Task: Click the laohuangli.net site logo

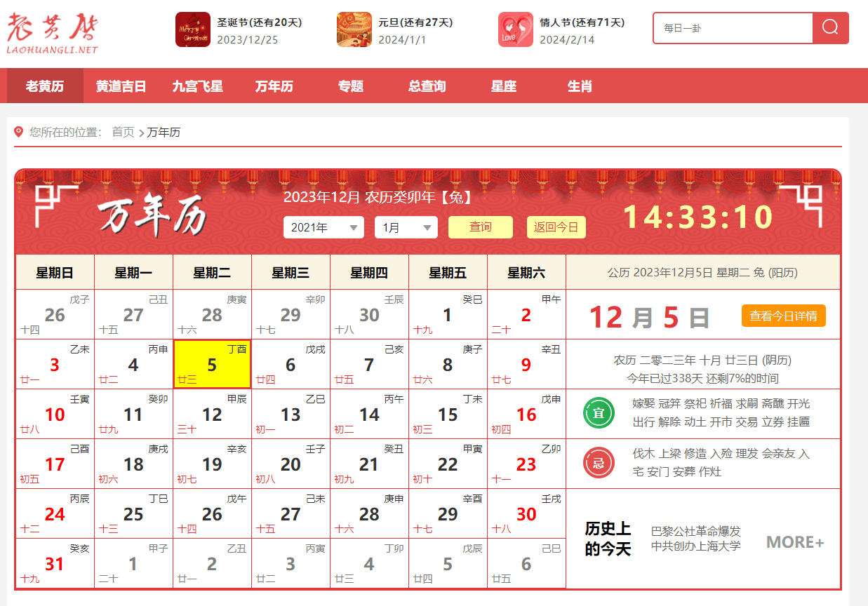Action: coord(53,32)
